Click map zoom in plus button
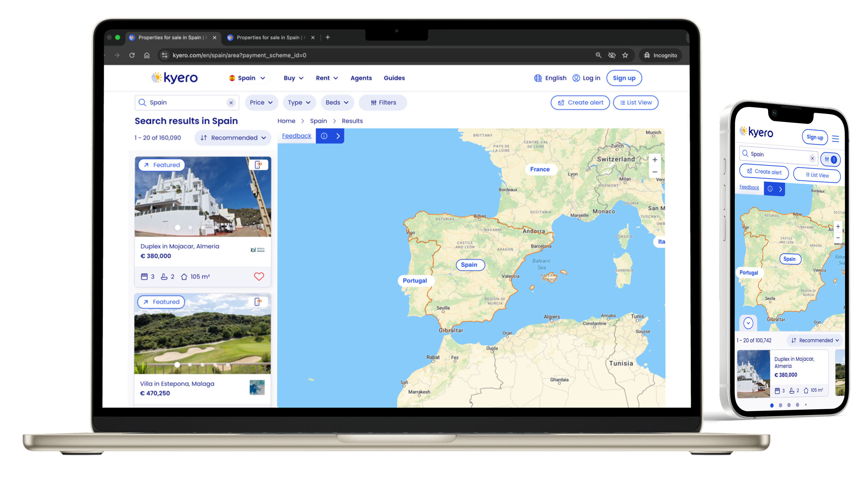 [655, 160]
